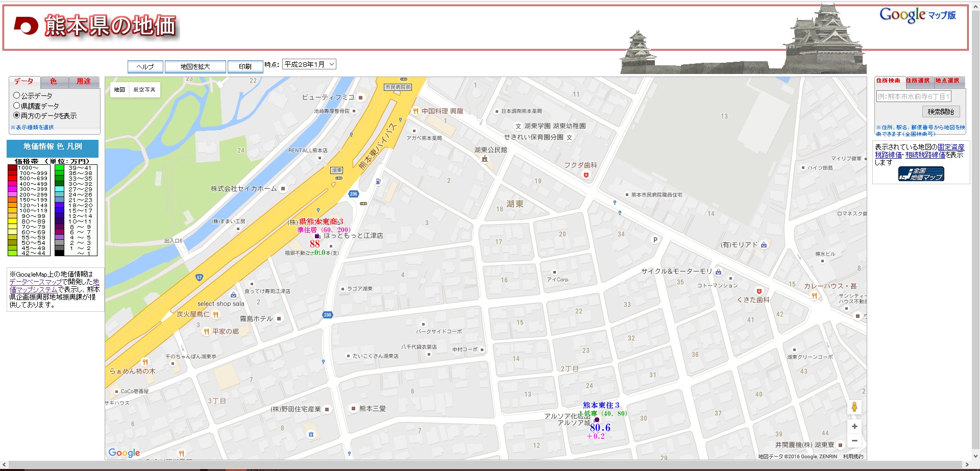Click the 湖東公民館 building icon
This screenshot has height=471, width=980.
click(x=485, y=159)
